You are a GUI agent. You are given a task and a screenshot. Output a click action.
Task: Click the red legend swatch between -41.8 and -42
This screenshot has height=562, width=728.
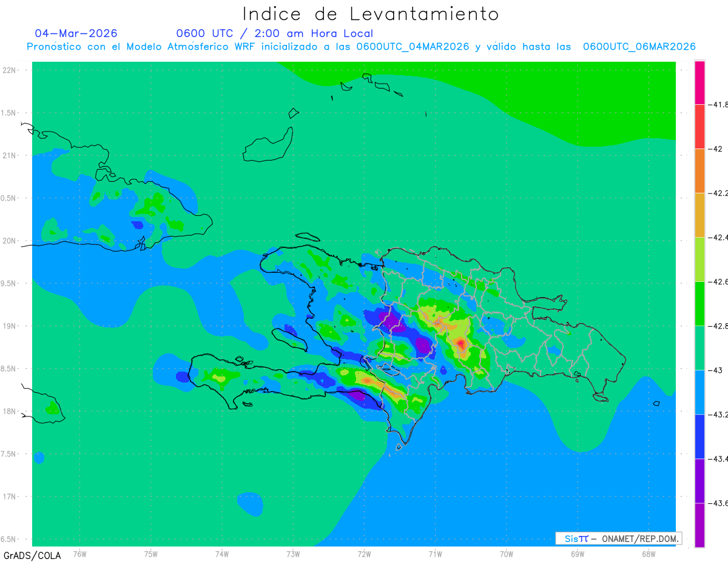pyautogui.click(x=699, y=126)
